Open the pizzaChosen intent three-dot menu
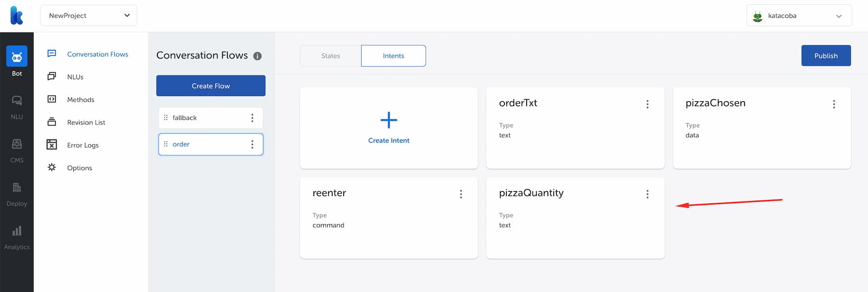 tap(834, 104)
